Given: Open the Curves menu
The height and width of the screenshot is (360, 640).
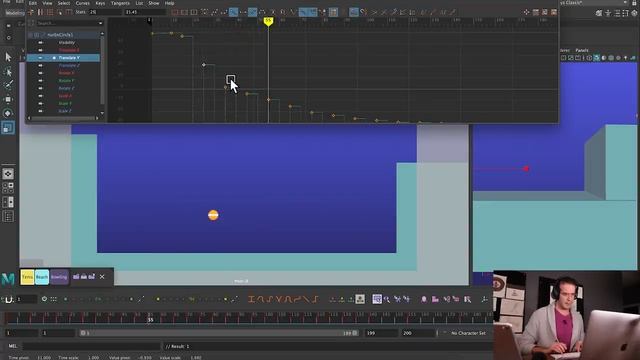Looking at the screenshot, I should click(x=83, y=3).
